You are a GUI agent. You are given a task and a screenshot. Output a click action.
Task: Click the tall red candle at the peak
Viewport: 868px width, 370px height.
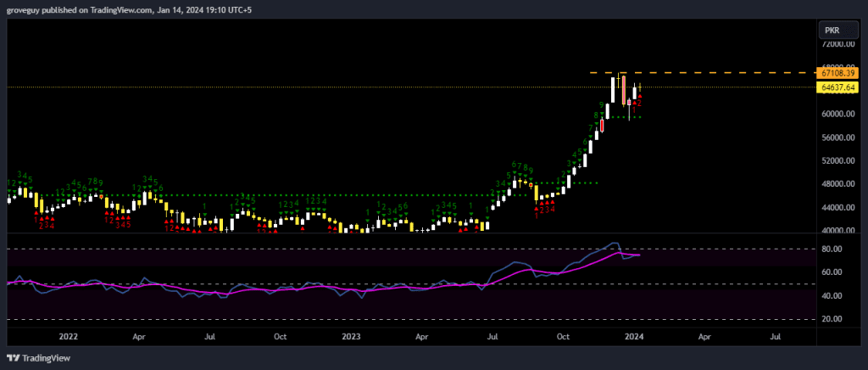point(624,90)
